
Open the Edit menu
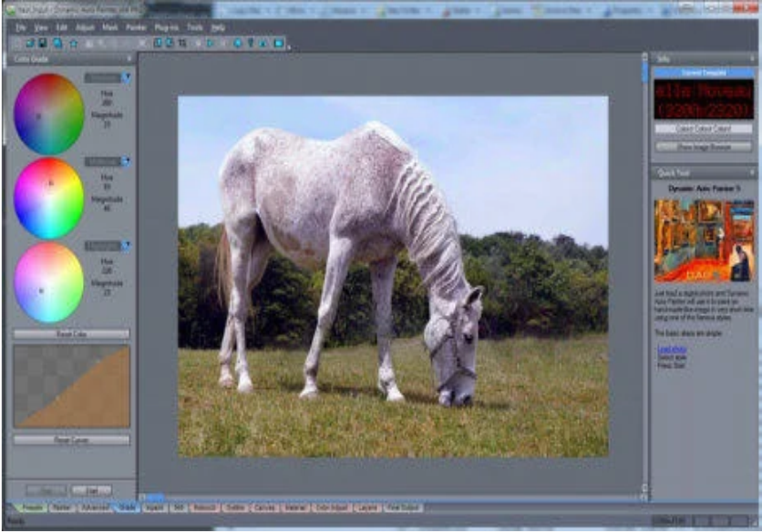[x=62, y=27]
